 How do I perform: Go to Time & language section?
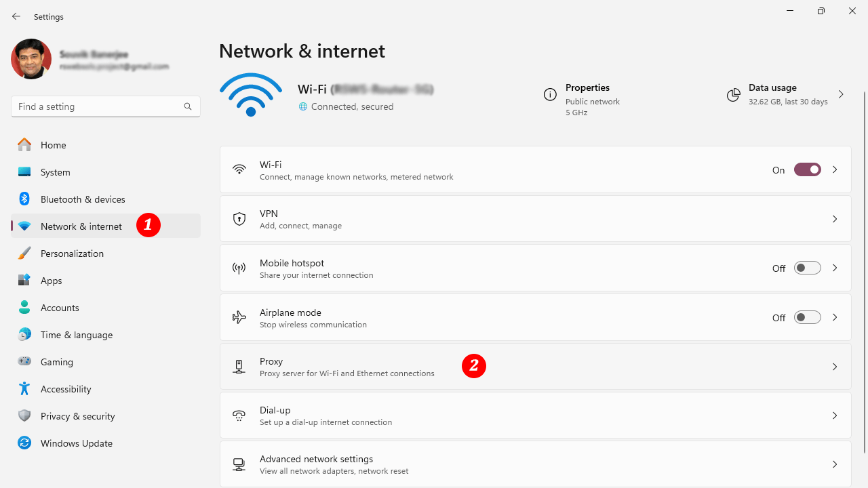[x=76, y=334]
